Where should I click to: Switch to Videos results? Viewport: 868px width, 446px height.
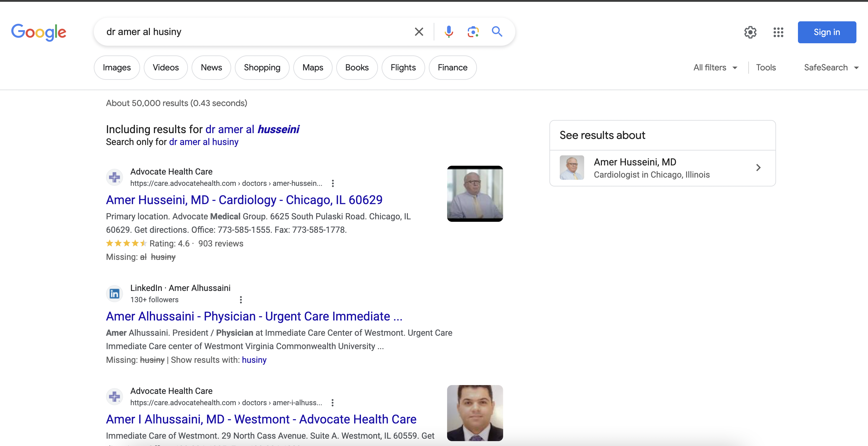click(165, 67)
